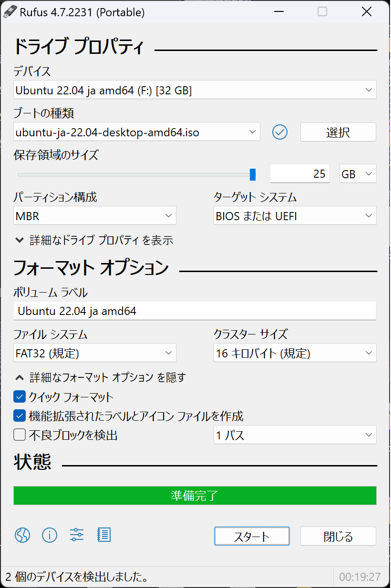The image size is (391, 588).
Task: Click the Rufus USB drive title icon
Action: pos(10,12)
